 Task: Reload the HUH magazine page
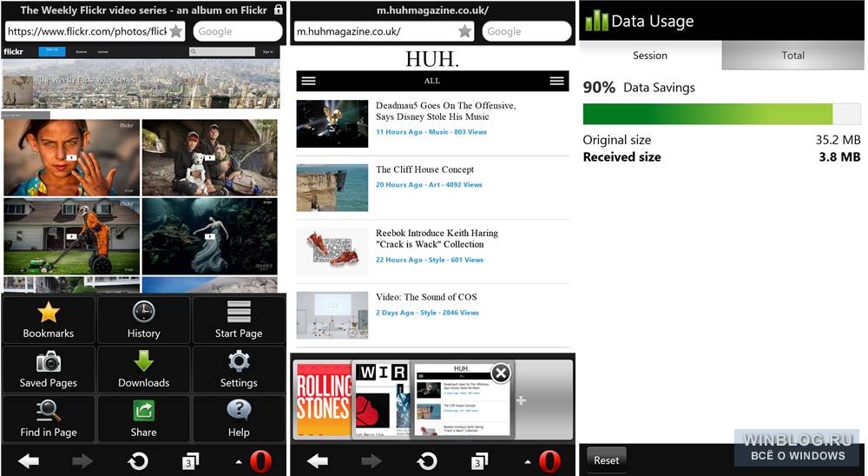[426, 460]
